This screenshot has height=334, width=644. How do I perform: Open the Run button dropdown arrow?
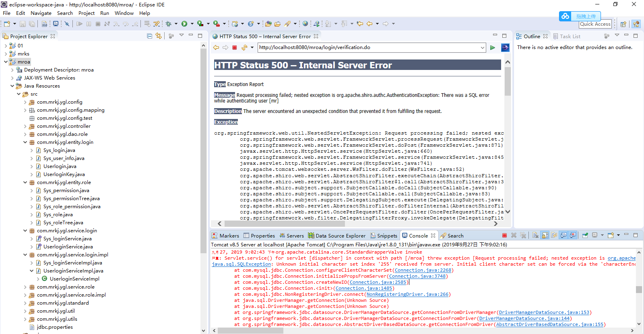192,24
